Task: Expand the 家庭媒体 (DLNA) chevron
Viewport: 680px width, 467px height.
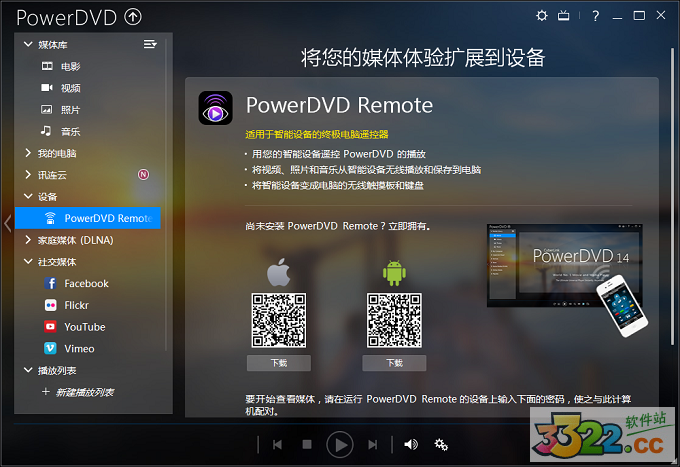Action: [x=28, y=240]
